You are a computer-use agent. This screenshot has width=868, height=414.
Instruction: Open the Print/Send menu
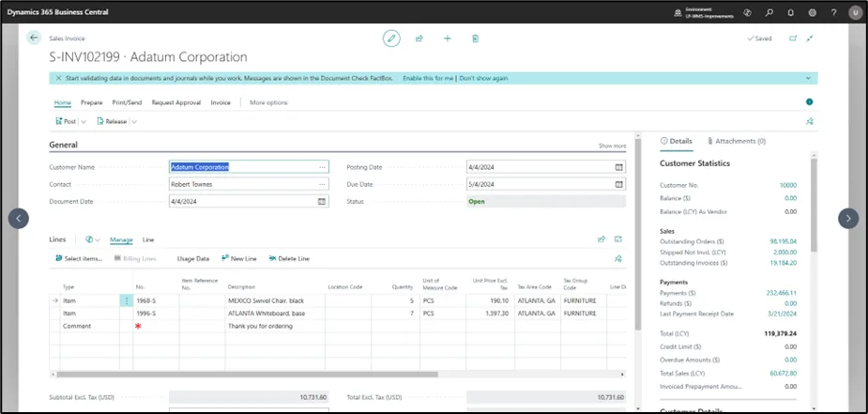point(127,102)
